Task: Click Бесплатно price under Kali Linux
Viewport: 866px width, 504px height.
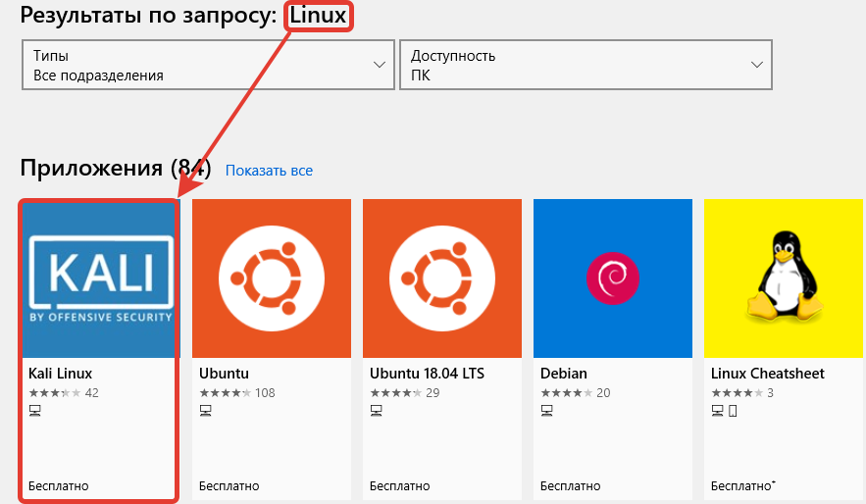Action: [59, 486]
